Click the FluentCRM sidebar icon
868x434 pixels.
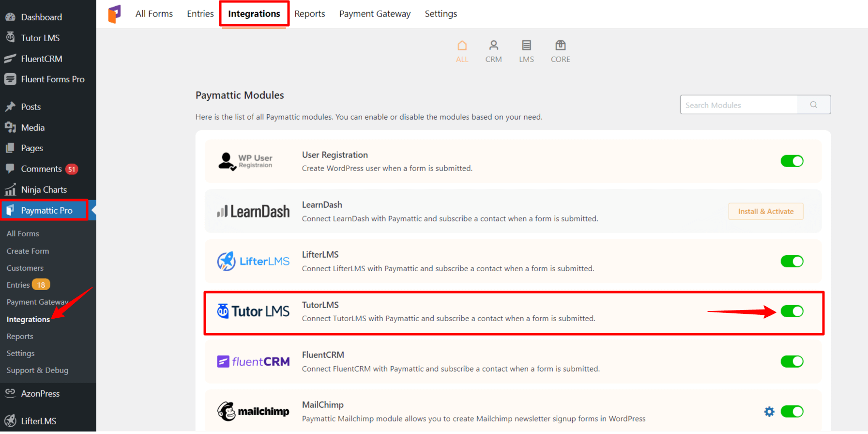(10, 59)
